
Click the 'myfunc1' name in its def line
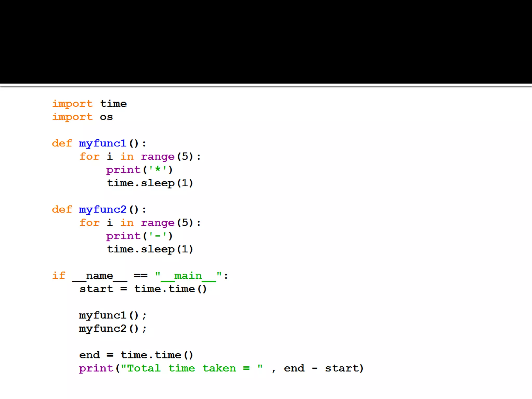(102, 143)
